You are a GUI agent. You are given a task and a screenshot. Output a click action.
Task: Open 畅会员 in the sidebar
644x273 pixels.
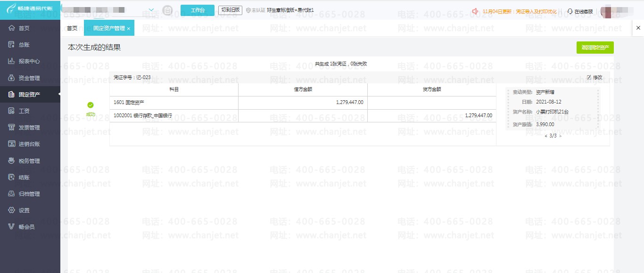pyautogui.click(x=30, y=226)
